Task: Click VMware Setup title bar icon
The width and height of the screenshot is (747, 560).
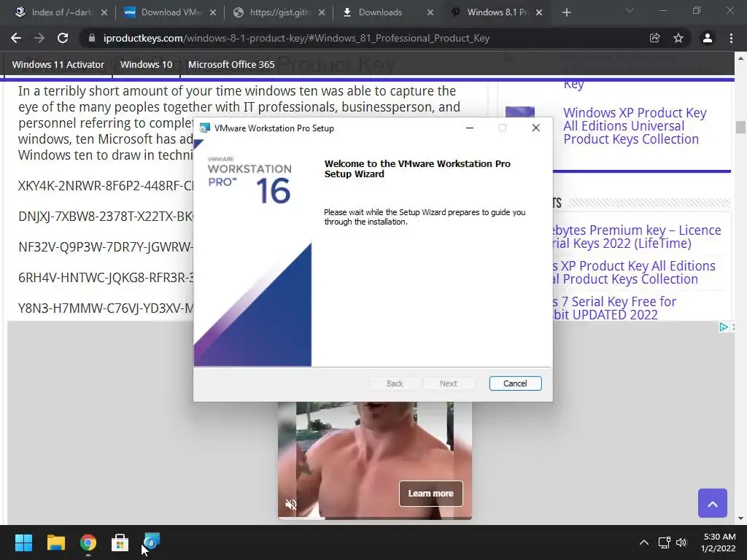Action: coord(205,128)
